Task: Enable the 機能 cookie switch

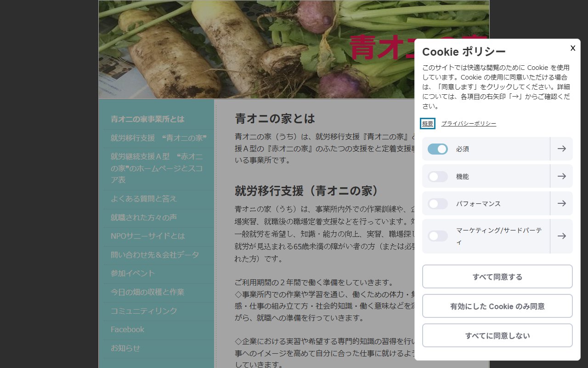Action: click(438, 177)
